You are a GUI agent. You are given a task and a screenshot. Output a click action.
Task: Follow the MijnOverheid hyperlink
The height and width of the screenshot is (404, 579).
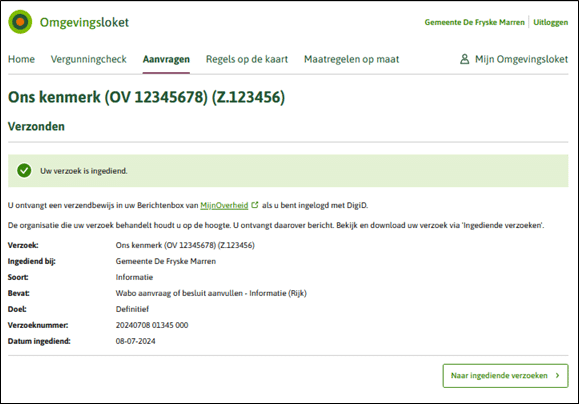pos(224,205)
